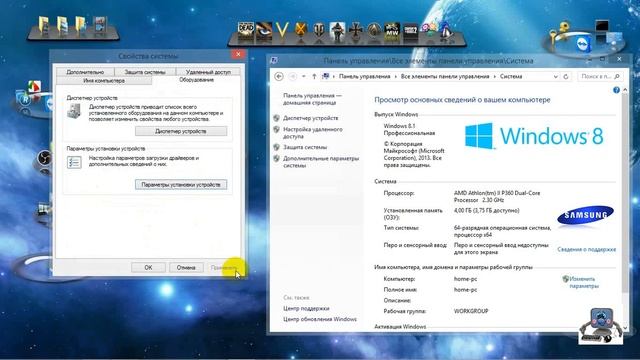Open Панель управления домашняя страница link
Screen dimensions: 640x360
pyautogui.click(x=312, y=99)
